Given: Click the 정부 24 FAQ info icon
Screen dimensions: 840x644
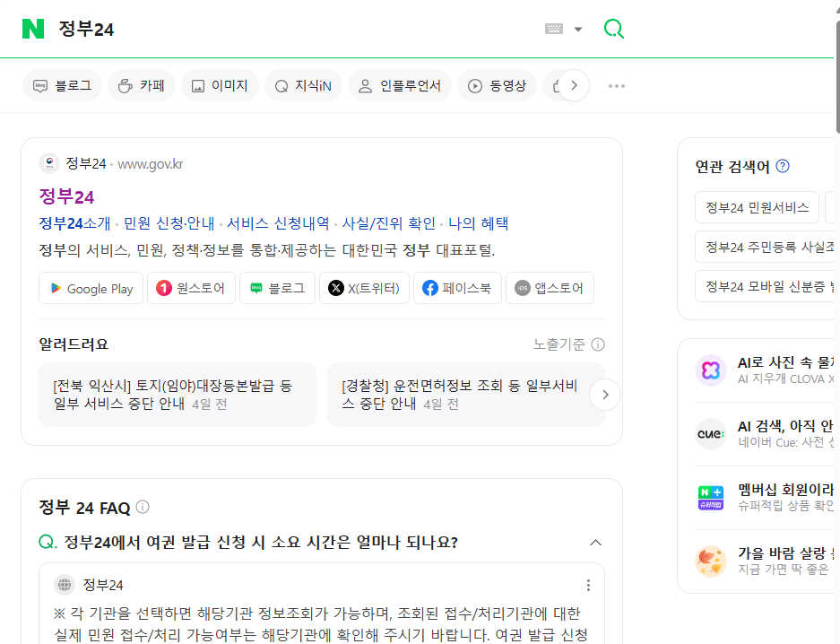Looking at the screenshot, I should 143,507.
